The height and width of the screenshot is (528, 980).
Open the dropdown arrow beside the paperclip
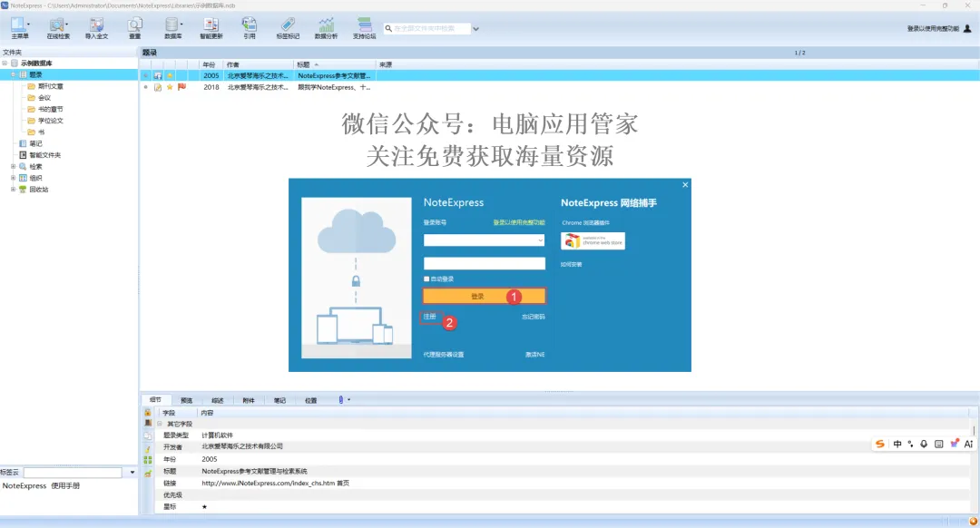tap(348, 400)
